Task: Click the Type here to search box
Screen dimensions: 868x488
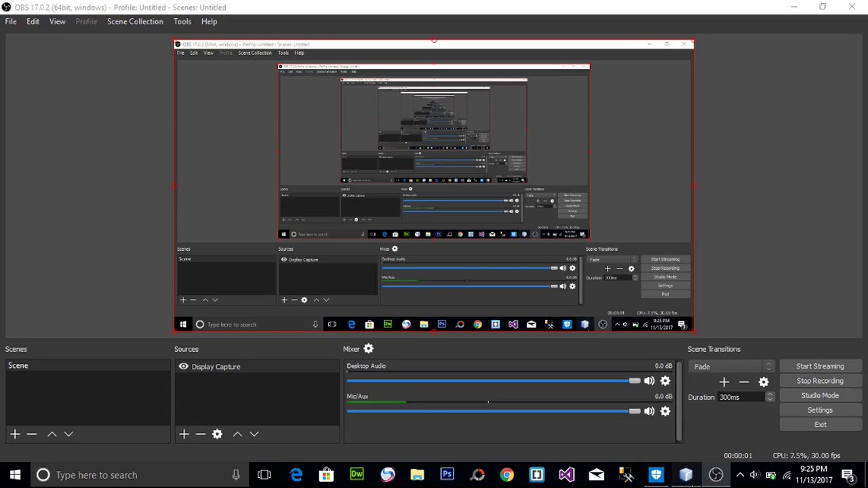Action: point(141,475)
